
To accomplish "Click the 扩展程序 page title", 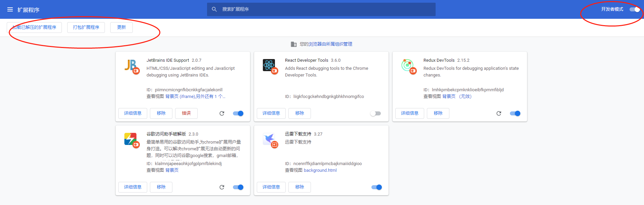I will point(29,10).
